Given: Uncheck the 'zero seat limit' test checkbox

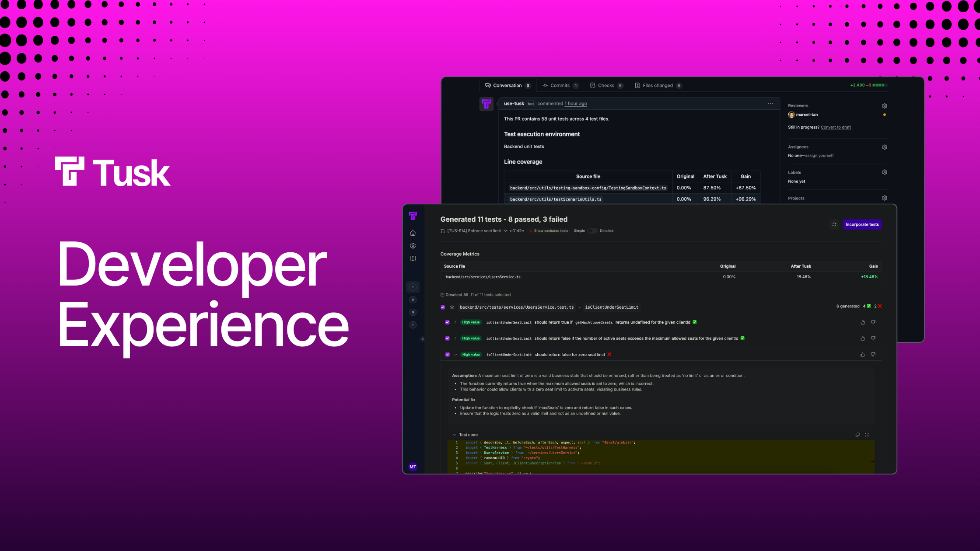Looking at the screenshot, I should (447, 355).
